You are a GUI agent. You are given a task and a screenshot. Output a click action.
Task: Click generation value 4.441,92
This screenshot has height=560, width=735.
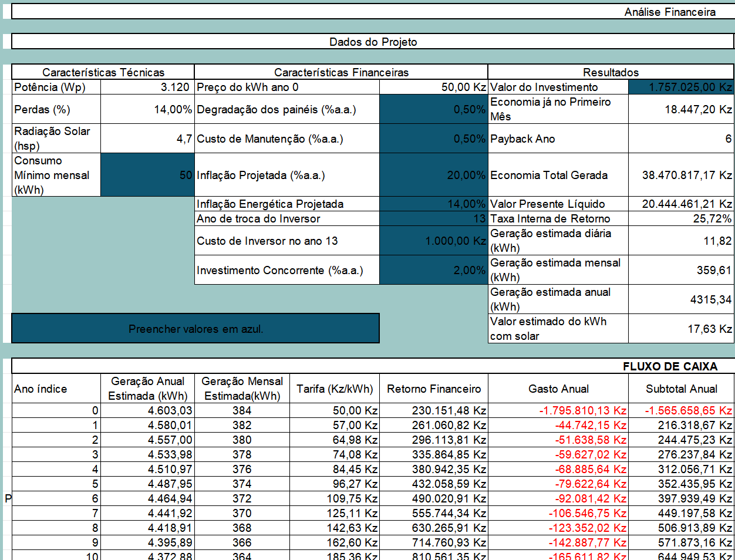pos(147,513)
